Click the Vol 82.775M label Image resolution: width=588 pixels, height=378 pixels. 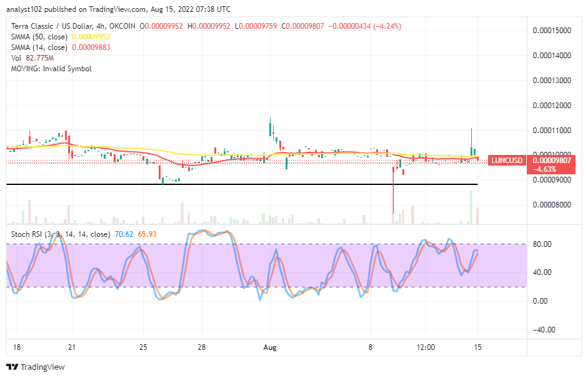tap(32, 57)
